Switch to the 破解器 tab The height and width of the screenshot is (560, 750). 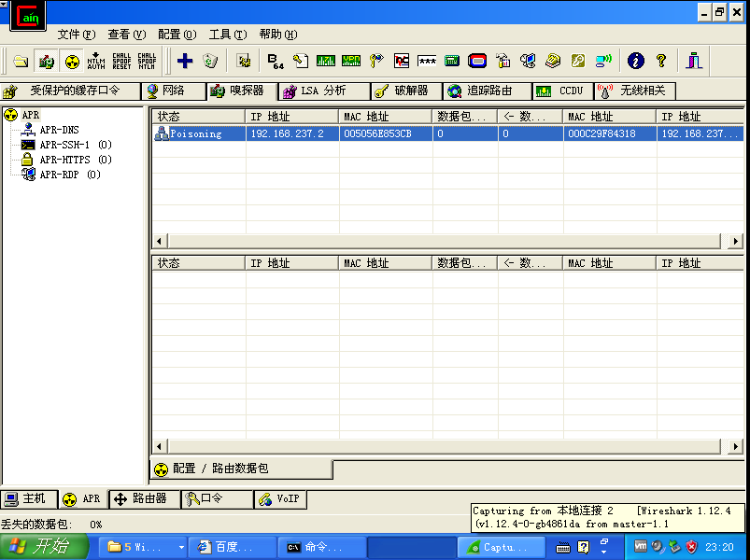coord(403,91)
